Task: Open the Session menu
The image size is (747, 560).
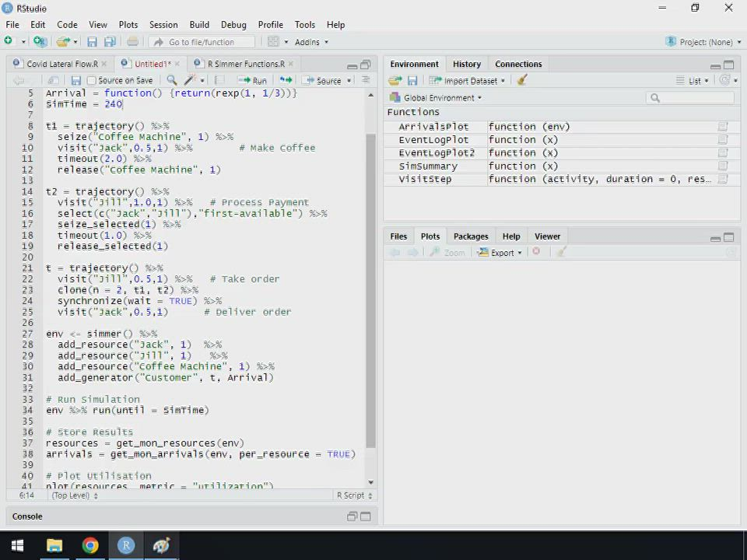Action: tap(163, 25)
